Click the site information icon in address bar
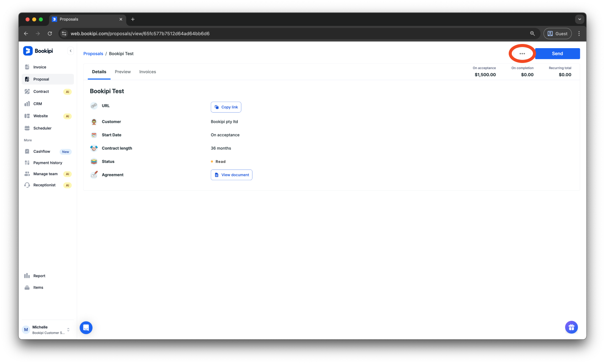The width and height of the screenshot is (605, 364). click(x=64, y=33)
